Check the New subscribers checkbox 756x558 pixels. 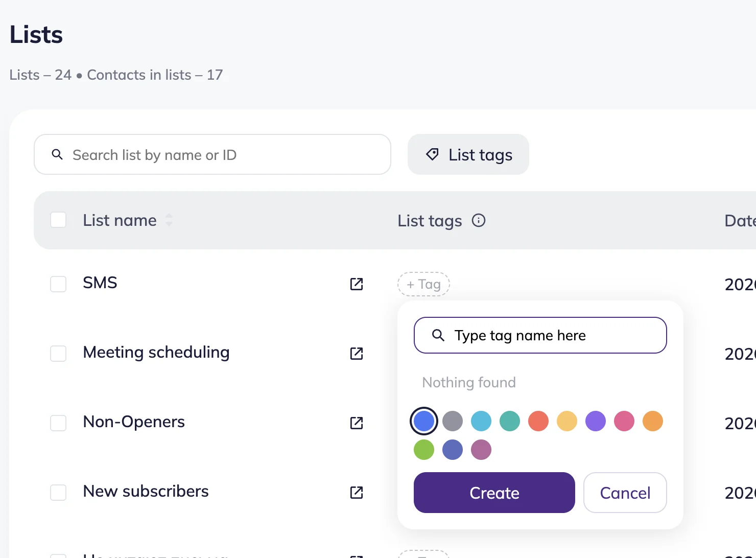tap(58, 493)
